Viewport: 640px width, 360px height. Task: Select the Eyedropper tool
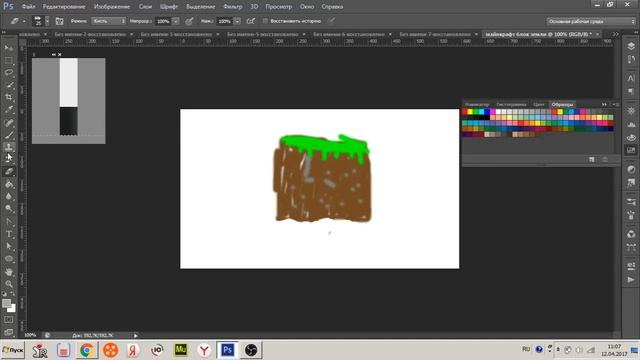point(9,109)
